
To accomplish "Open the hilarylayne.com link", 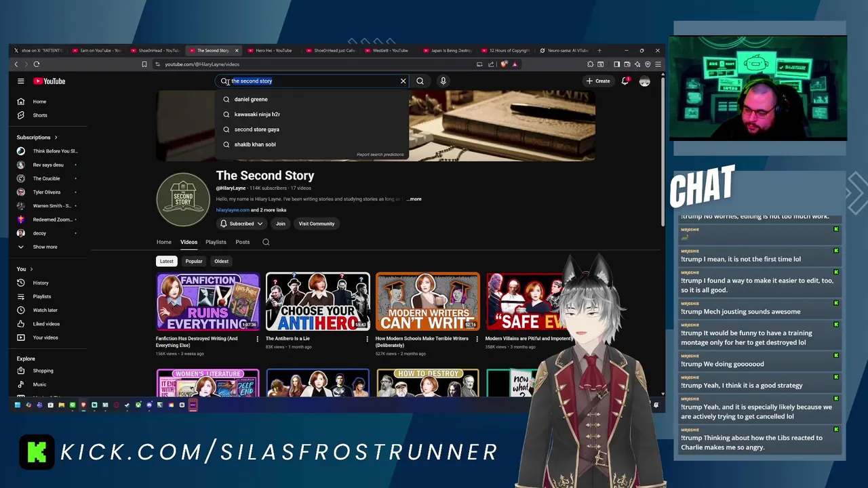I will (x=233, y=210).
